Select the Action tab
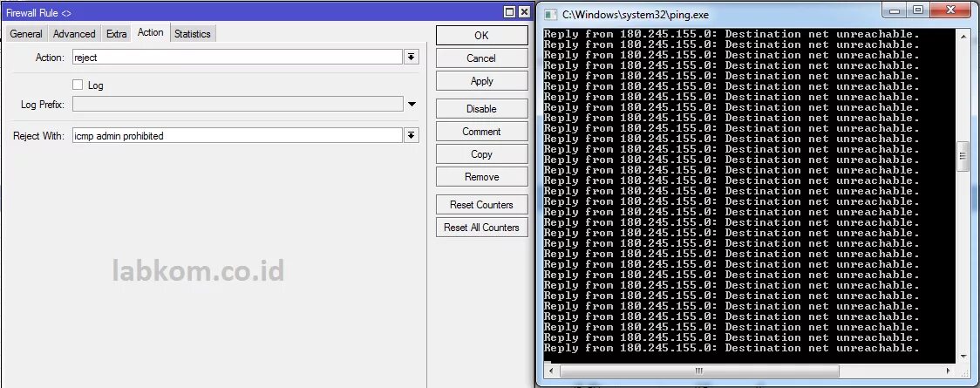 151,32
